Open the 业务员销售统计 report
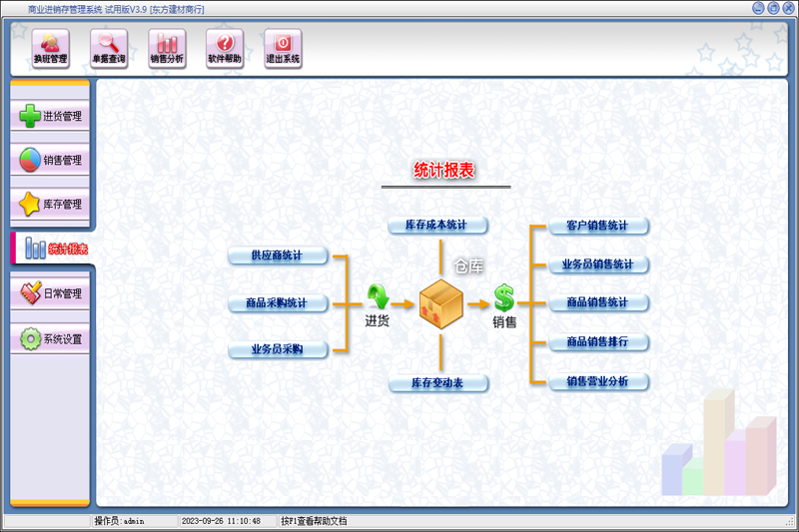Screen dimensions: 799x532 coord(598,265)
